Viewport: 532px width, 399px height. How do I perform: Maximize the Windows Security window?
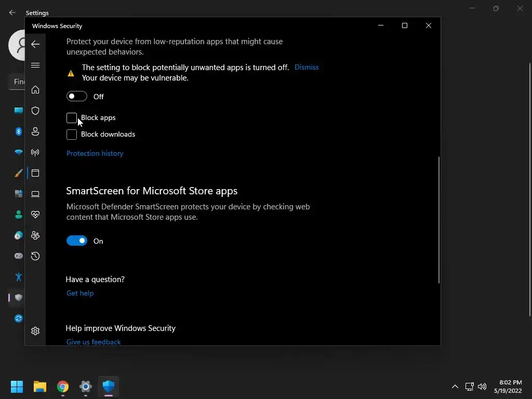(x=404, y=25)
